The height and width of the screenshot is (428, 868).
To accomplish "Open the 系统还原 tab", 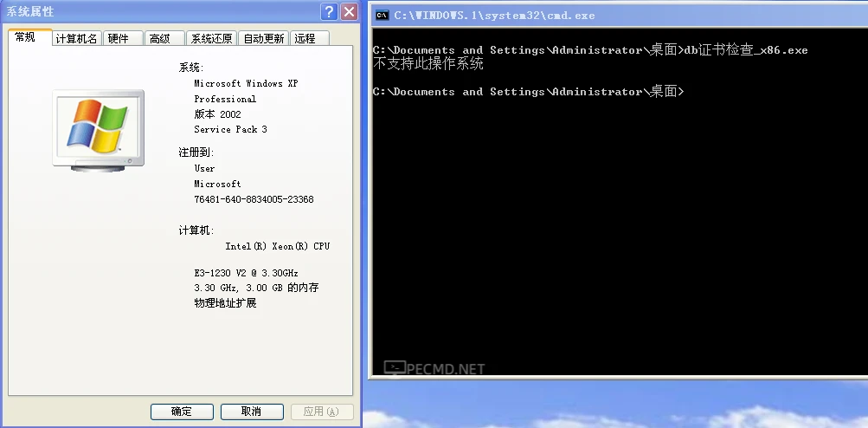I will point(211,38).
